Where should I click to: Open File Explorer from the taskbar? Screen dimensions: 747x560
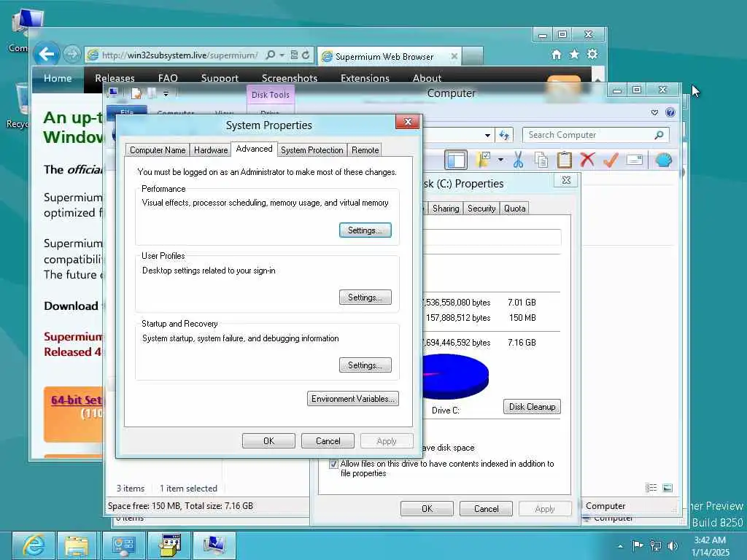pos(77,545)
